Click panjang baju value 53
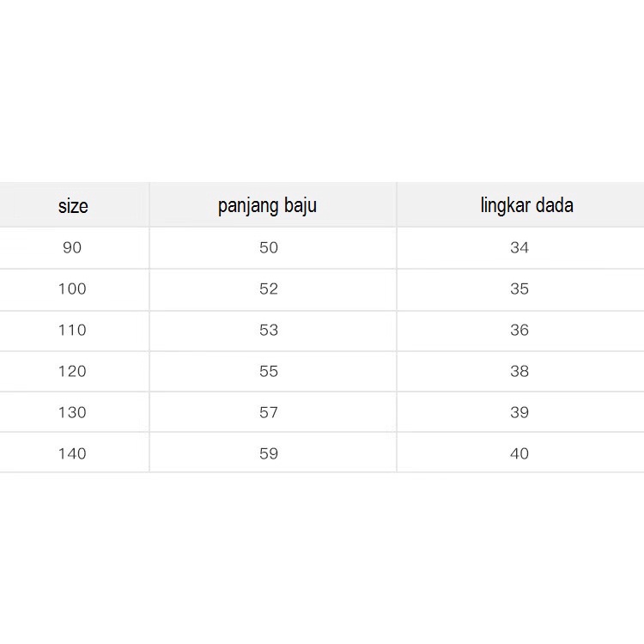Viewport: 644px width, 644px height. tap(269, 330)
